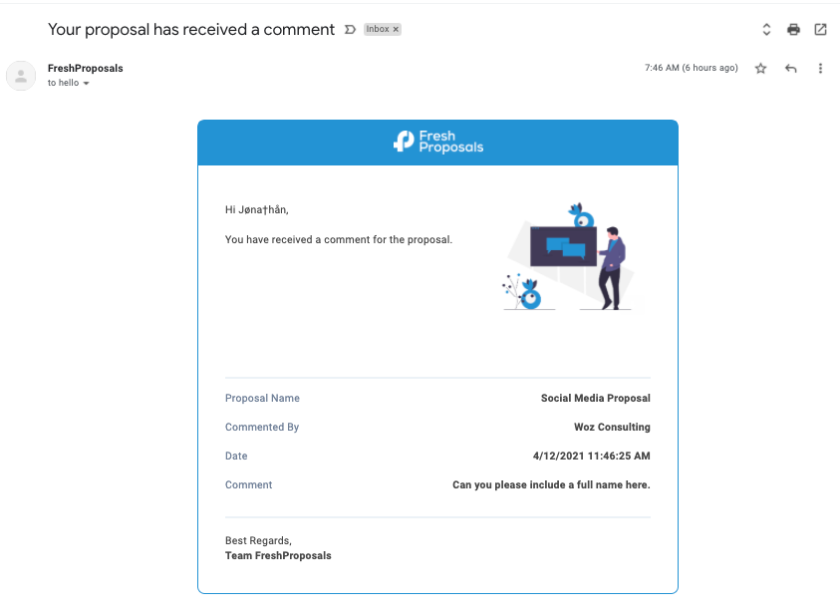This screenshot has width=840, height=616.
Task: Click 'to hello' recipient text
Action: click(x=63, y=83)
